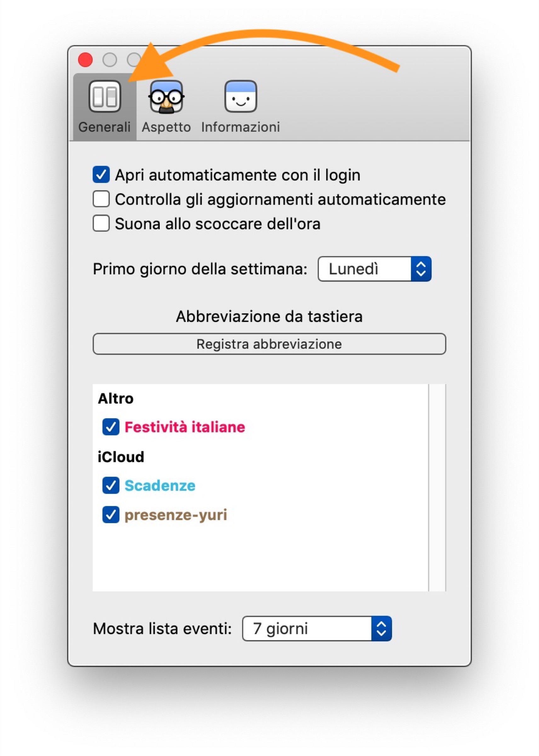Switch to the Informazioni tab label
This screenshot has width=539, height=756.
click(x=241, y=127)
